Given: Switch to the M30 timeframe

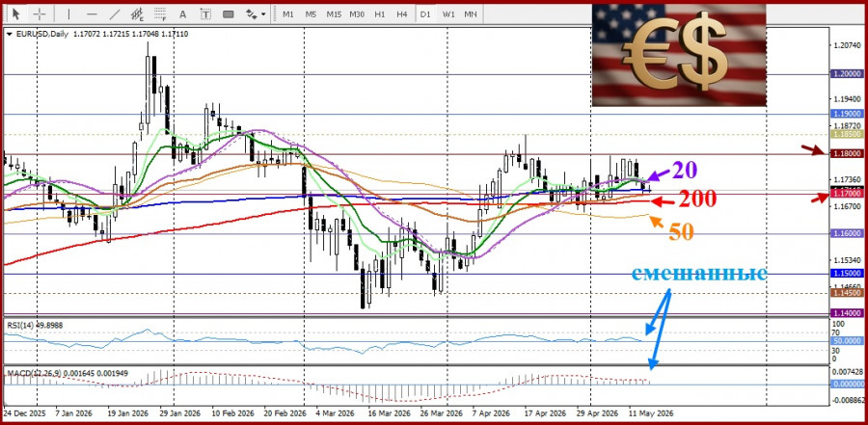Looking at the screenshot, I should click(x=357, y=14).
